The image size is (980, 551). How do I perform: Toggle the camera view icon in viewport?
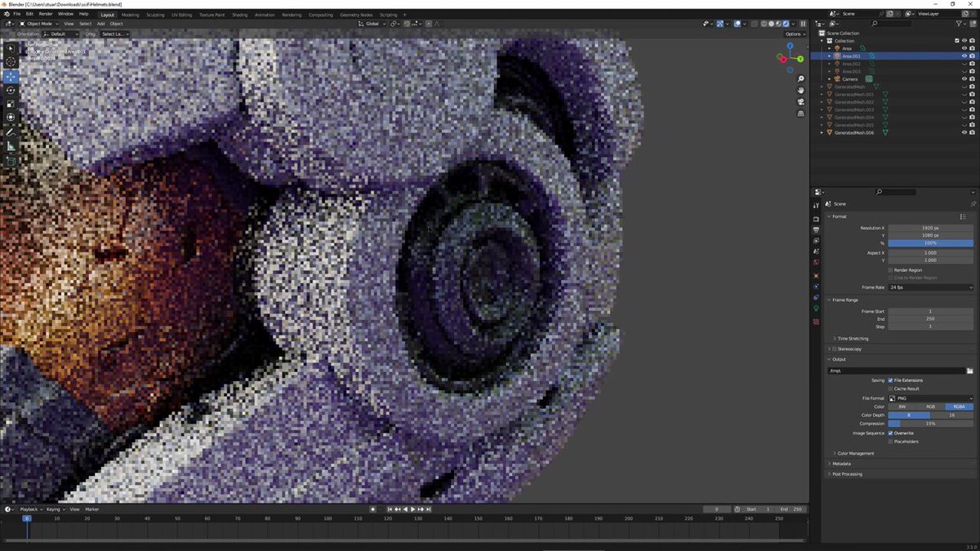click(801, 101)
